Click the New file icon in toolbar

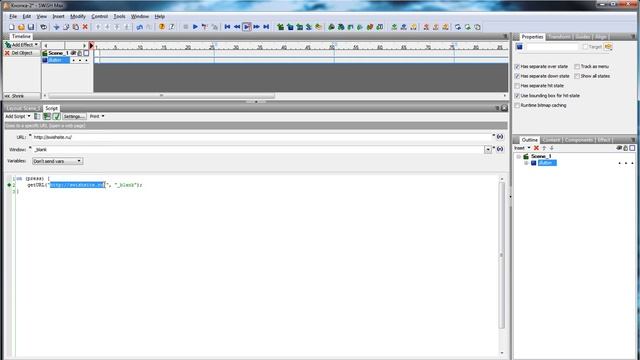point(11,27)
